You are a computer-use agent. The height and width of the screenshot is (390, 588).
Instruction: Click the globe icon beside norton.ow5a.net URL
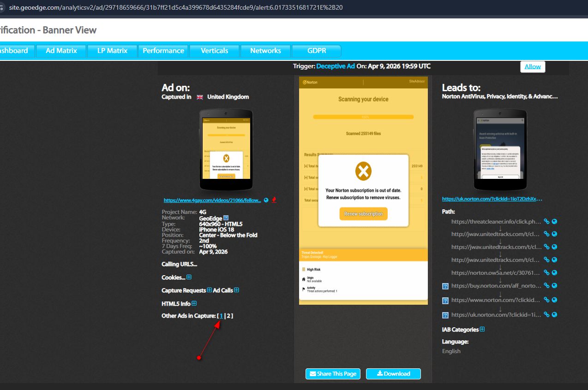tap(554, 273)
